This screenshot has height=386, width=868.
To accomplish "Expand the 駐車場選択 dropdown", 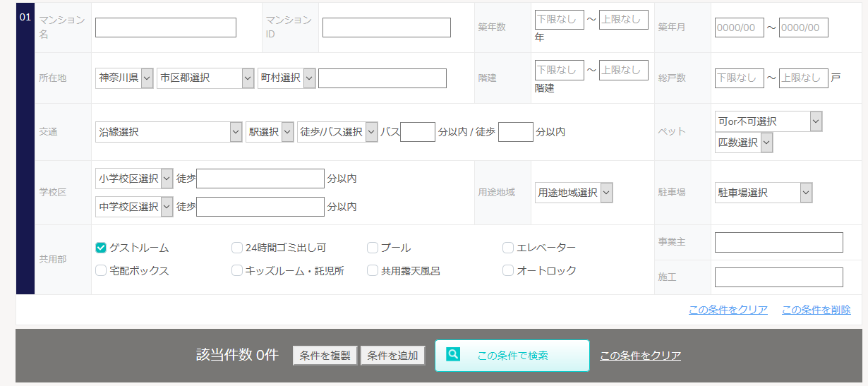I will pos(763,193).
